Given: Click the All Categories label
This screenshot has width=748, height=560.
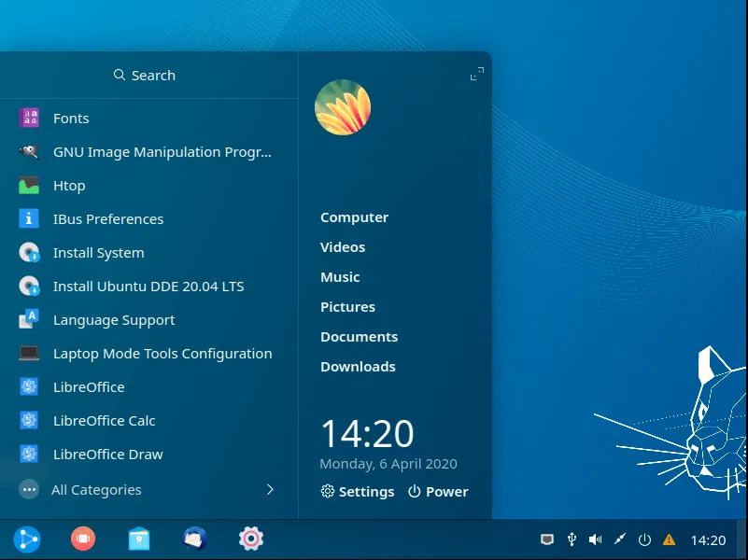Looking at the screenshot, I should pos(96,490).
